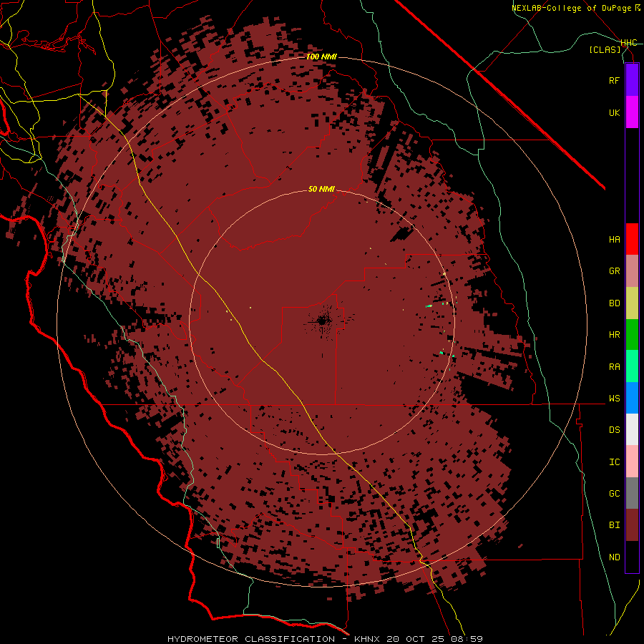The height and width of the screenshot is (644, 644).
Task: Click the IC legend label
Action: point(614,462)
